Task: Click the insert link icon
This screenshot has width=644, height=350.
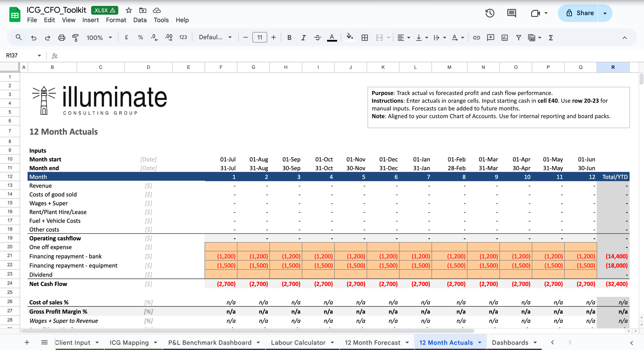Action: click(476, 38)
